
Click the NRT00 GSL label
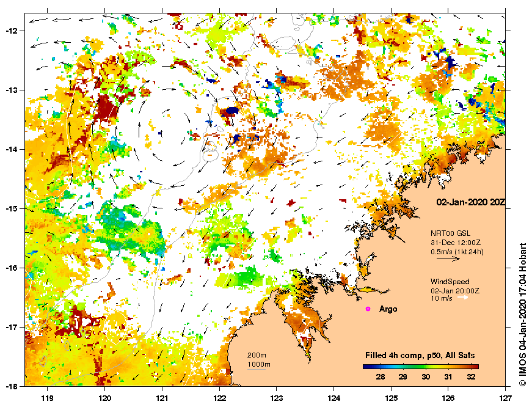450,233
